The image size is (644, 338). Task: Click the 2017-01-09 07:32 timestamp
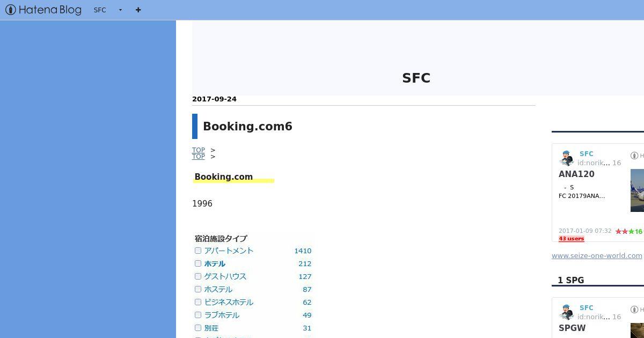tap(585, 231)
